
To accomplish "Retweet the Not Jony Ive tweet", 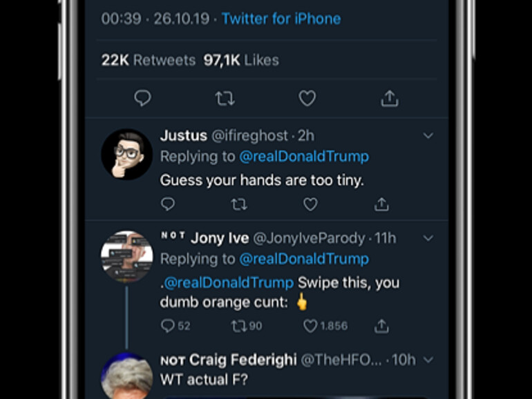I will pos(239,325).
